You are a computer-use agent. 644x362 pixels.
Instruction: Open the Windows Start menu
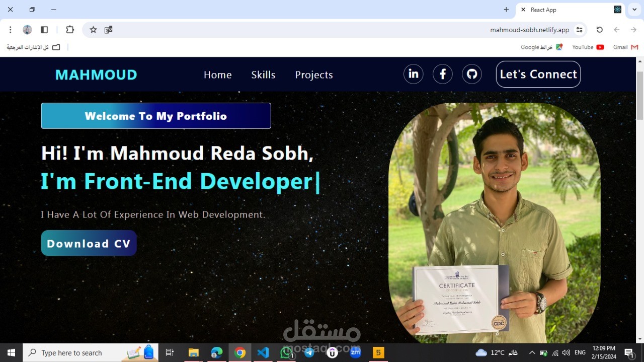pos(11,352)
